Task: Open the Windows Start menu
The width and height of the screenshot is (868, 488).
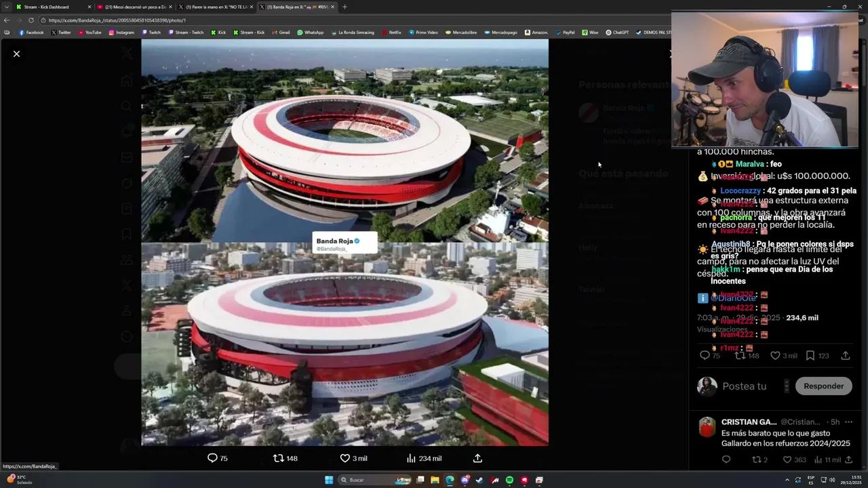Action: (329, 480)
